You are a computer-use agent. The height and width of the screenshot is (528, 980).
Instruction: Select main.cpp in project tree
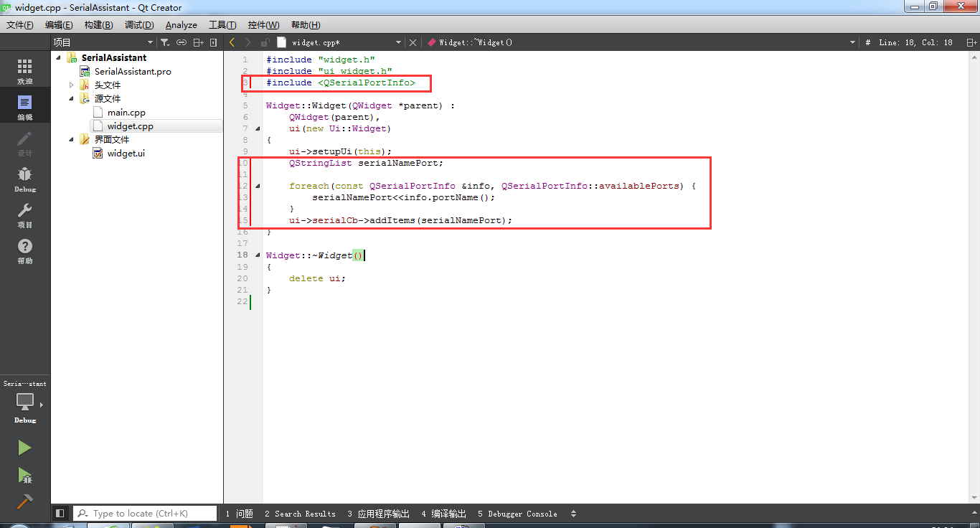[126, 113]
